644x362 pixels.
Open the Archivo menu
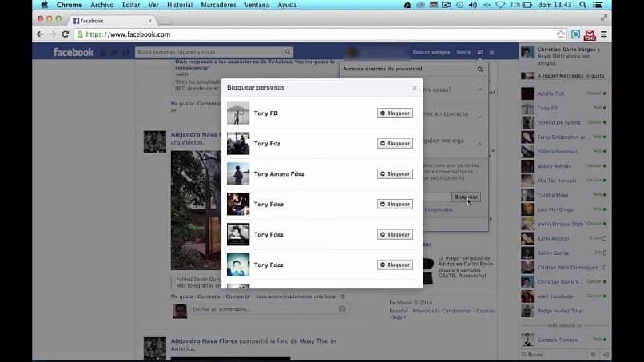tap(101, 5)
